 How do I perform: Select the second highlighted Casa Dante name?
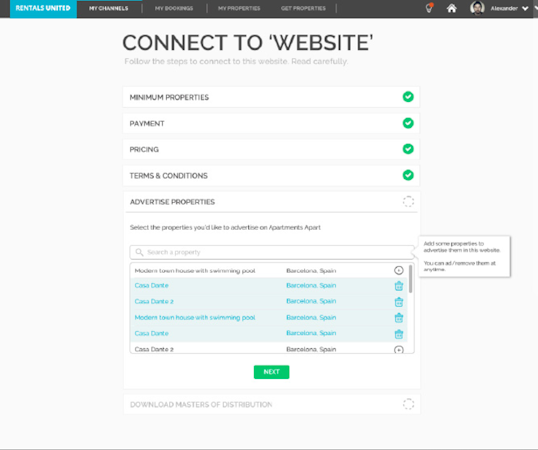pos(151,333)
